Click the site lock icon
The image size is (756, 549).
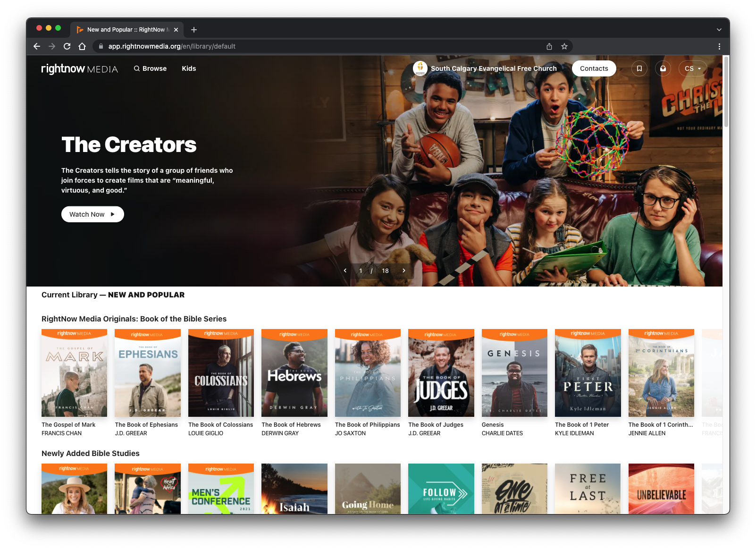click(101, 46)
